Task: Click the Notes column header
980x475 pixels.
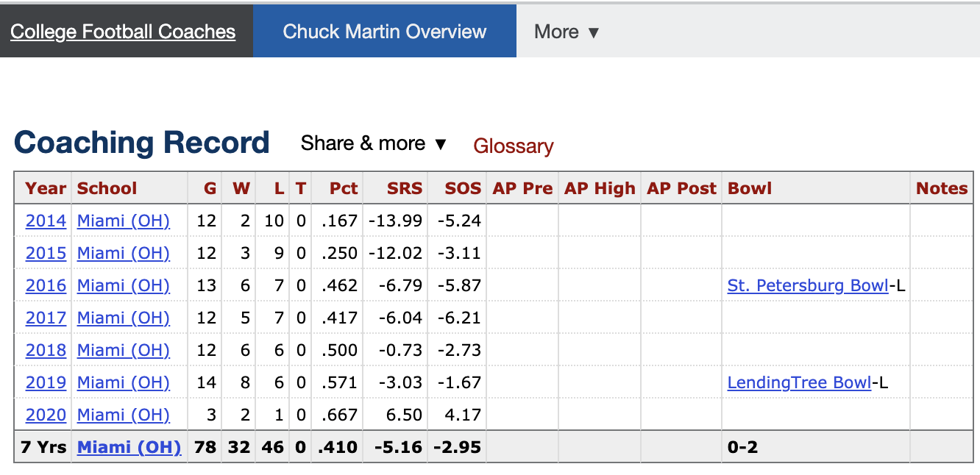Action: point(941,188)
